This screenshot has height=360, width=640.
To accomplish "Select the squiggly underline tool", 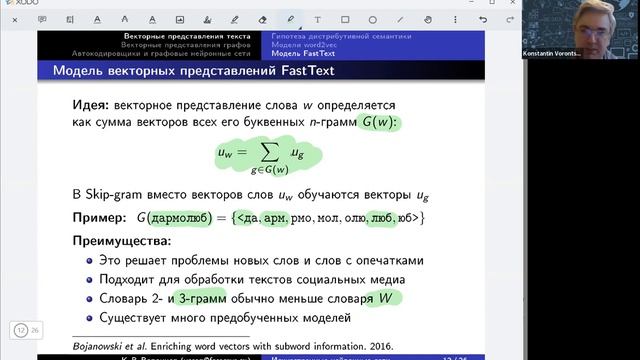I will point(152,20).
